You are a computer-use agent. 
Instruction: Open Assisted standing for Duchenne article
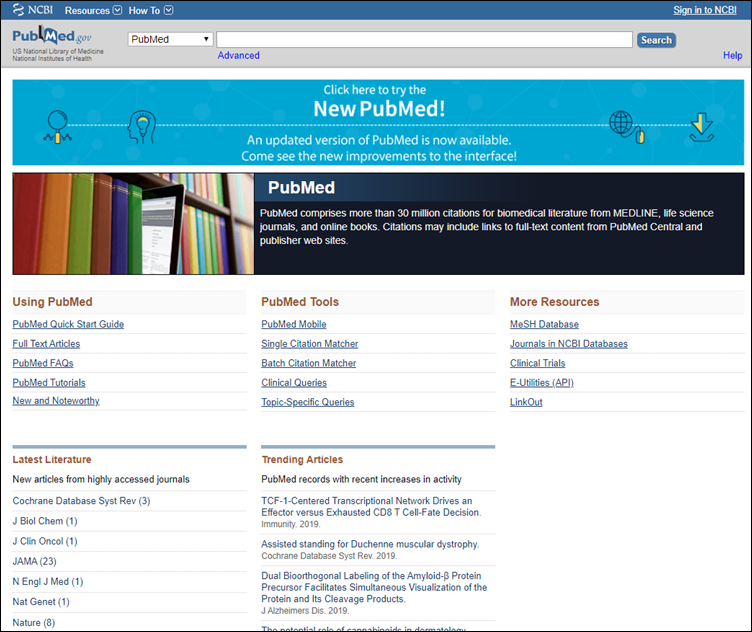(370, 544)
